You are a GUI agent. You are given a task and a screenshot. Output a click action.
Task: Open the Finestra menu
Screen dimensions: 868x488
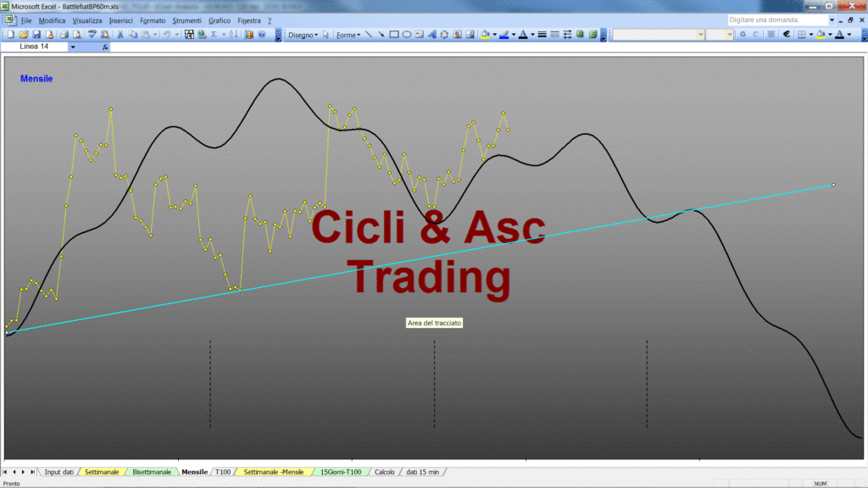(249, 20)
